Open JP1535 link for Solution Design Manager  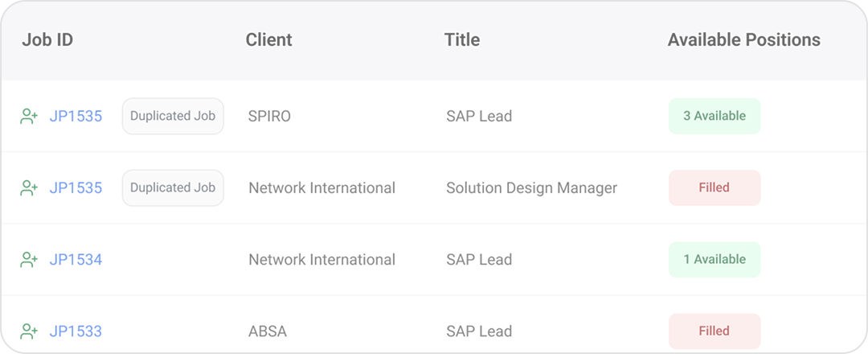(x=76, y=188)
